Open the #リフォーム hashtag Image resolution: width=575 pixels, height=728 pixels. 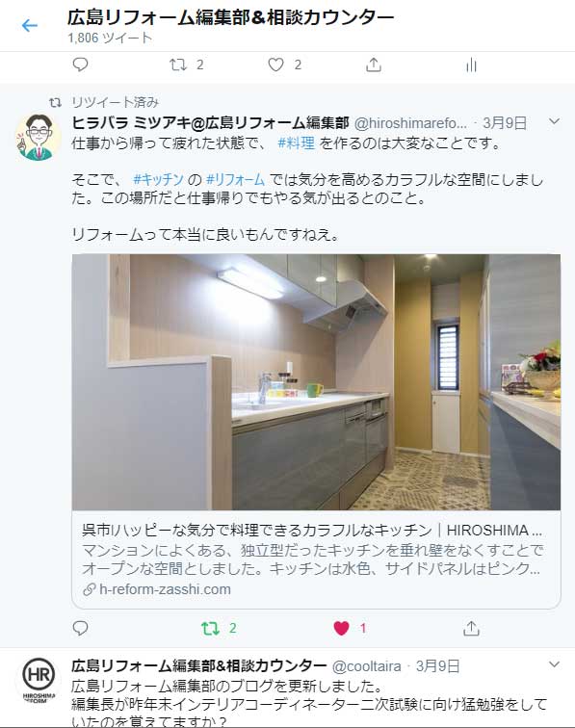click(x=235, y=179)
